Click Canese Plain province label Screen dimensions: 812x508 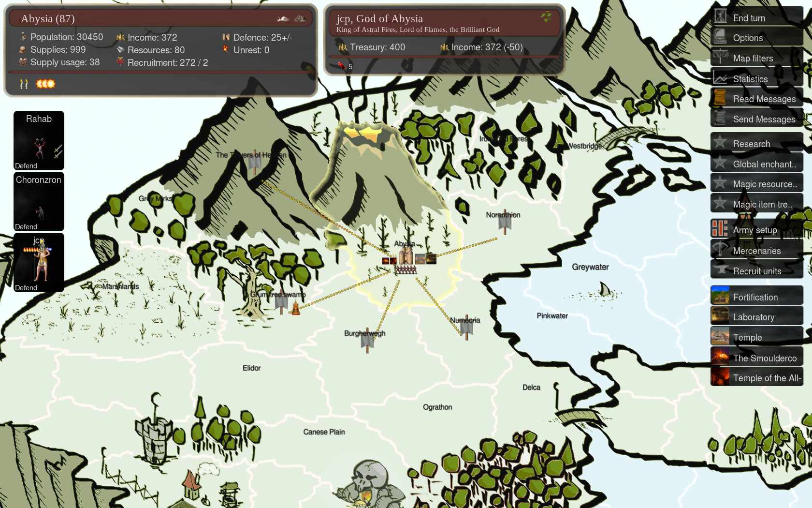pos(324,432)
